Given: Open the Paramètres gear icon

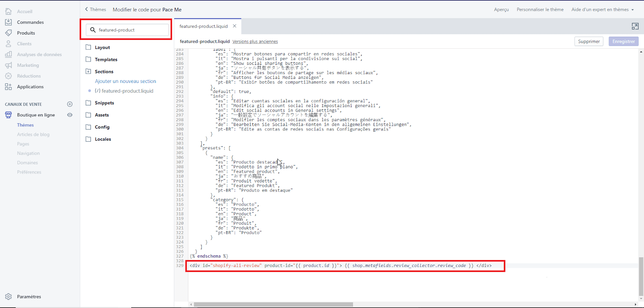Looking at the screenshot, I should (x=8, y=297).
